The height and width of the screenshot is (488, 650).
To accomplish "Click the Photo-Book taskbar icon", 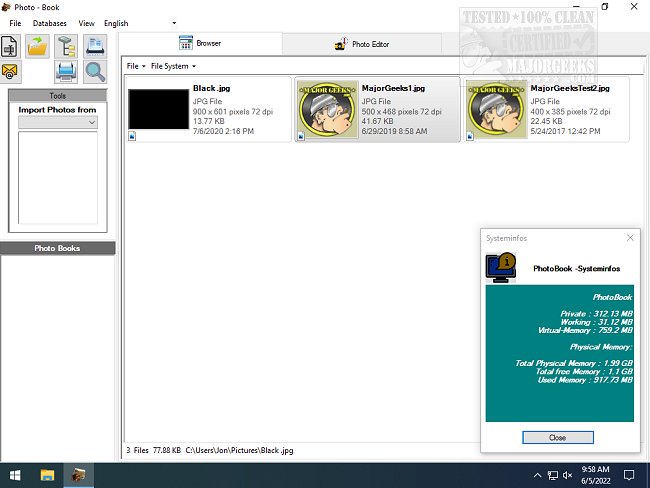I will pos(79,475).
